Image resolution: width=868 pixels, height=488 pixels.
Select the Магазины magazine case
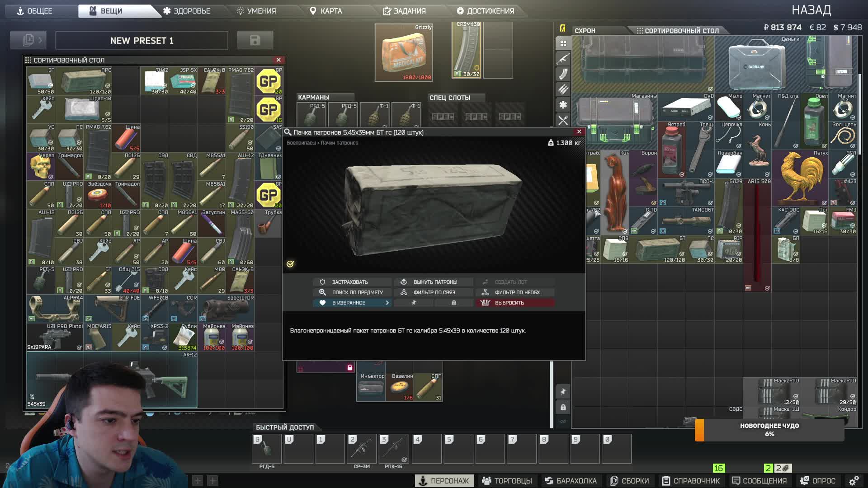tap(615, 121)
